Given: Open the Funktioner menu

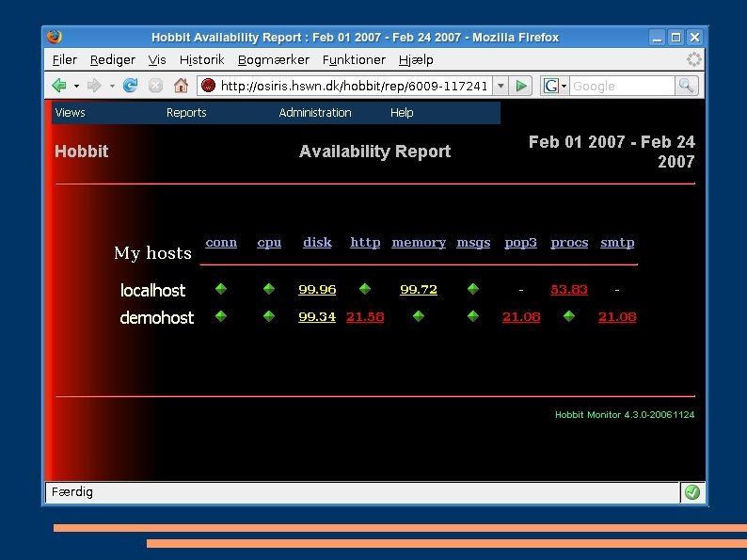Looking at the screenshot, I should tap(354, 60).
